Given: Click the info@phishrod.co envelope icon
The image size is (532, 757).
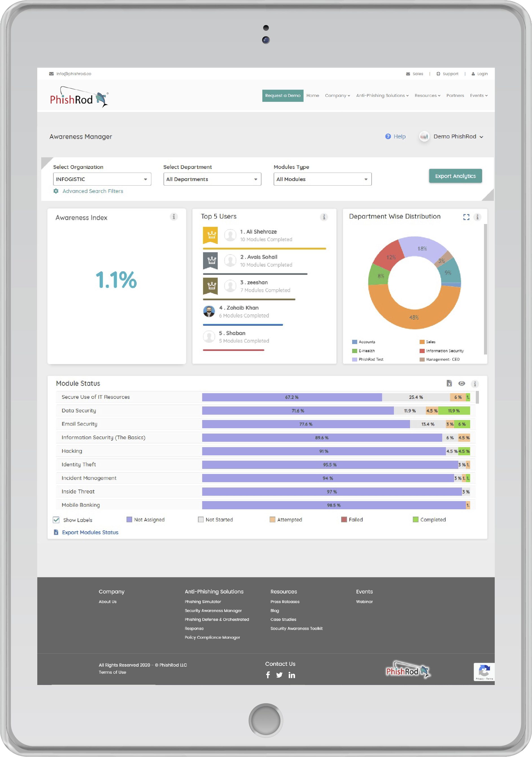Looking at the screenshot, I should tap(51, 74).
